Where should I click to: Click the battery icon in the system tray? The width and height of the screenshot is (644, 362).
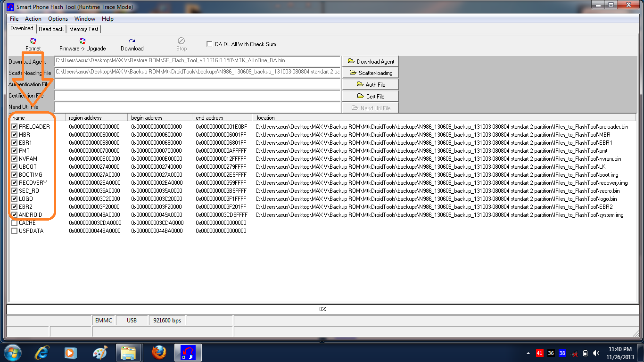click(x=586, y=353)
